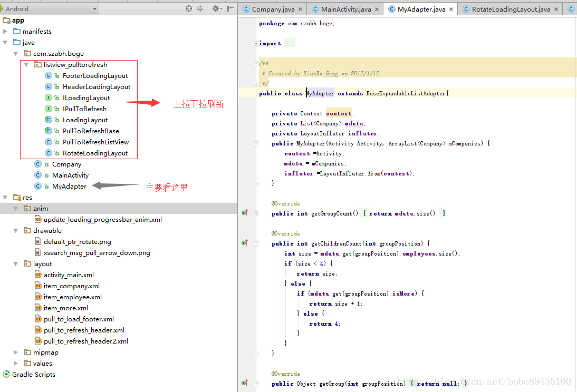Expand the manifests folder
Screen dimensions: 577x392
(5, 31)
